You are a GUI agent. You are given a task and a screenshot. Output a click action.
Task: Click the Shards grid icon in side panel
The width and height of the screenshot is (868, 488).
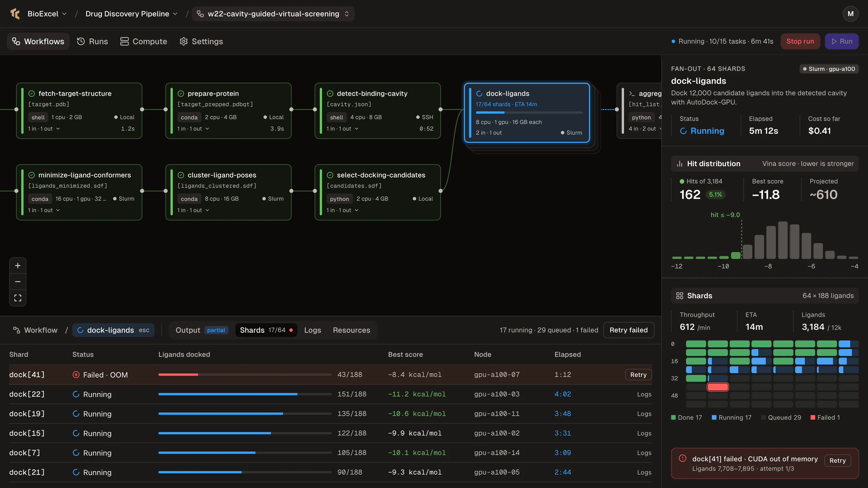(680, 296)
